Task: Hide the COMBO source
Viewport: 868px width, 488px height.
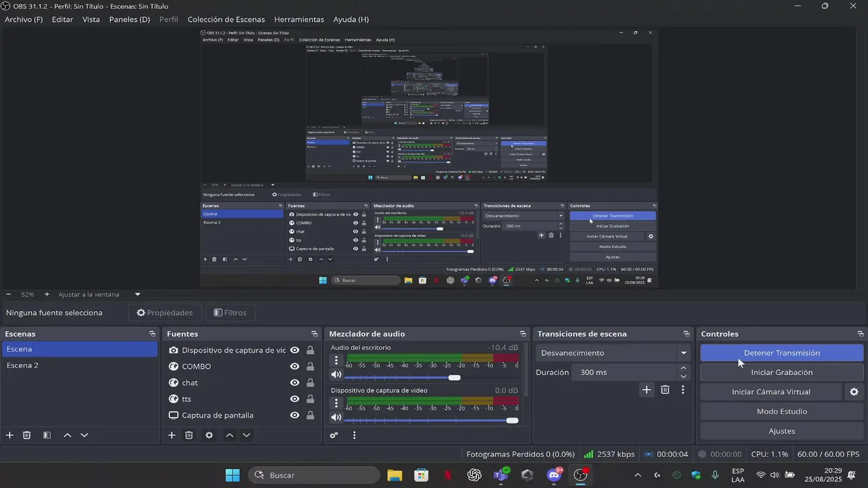Action: click(295, 367)
